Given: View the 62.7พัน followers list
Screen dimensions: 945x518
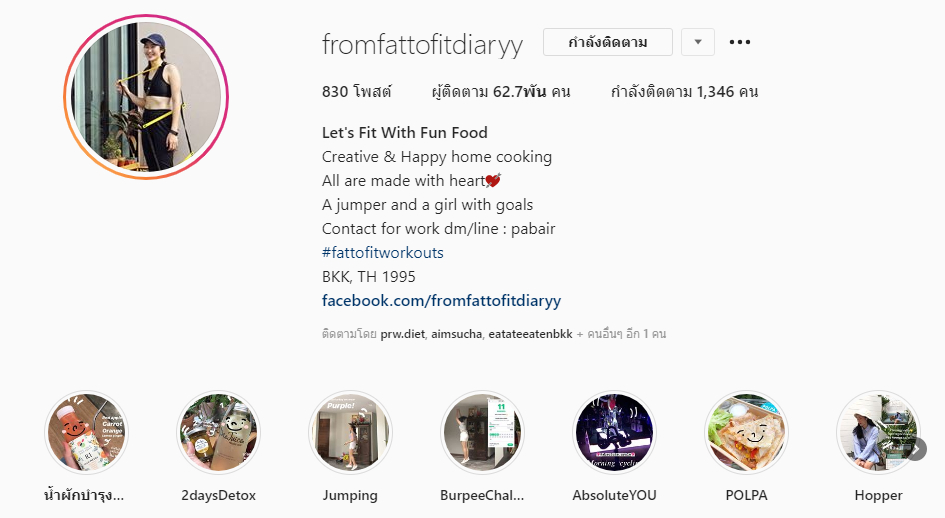Looking at the screenshot, I should (x=501, y=92).
